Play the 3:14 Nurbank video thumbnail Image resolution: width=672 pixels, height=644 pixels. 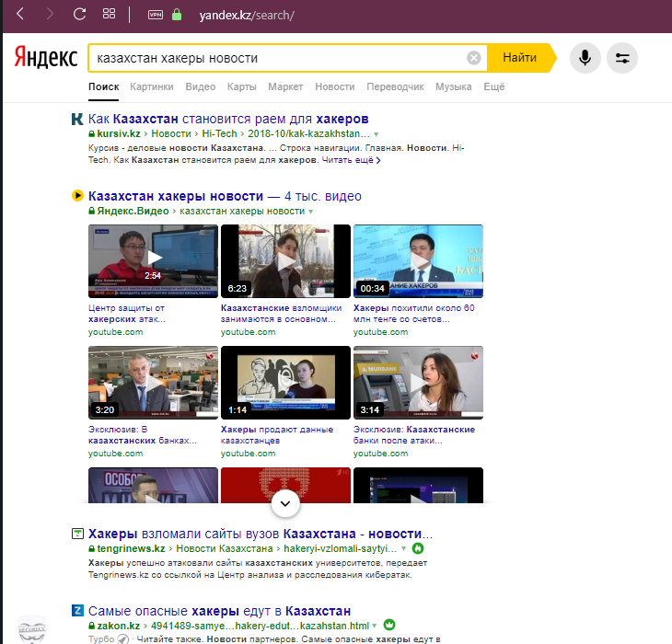[418, 383]
